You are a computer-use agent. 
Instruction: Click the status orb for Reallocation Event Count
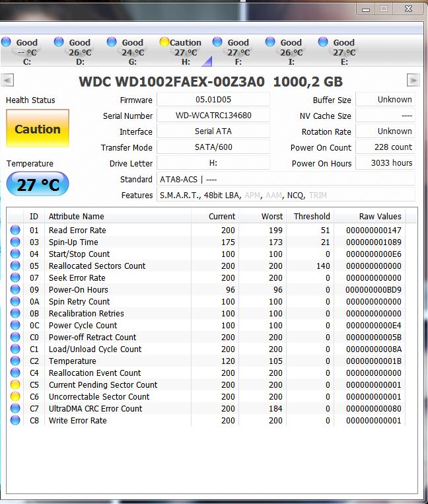click(15, 373)
